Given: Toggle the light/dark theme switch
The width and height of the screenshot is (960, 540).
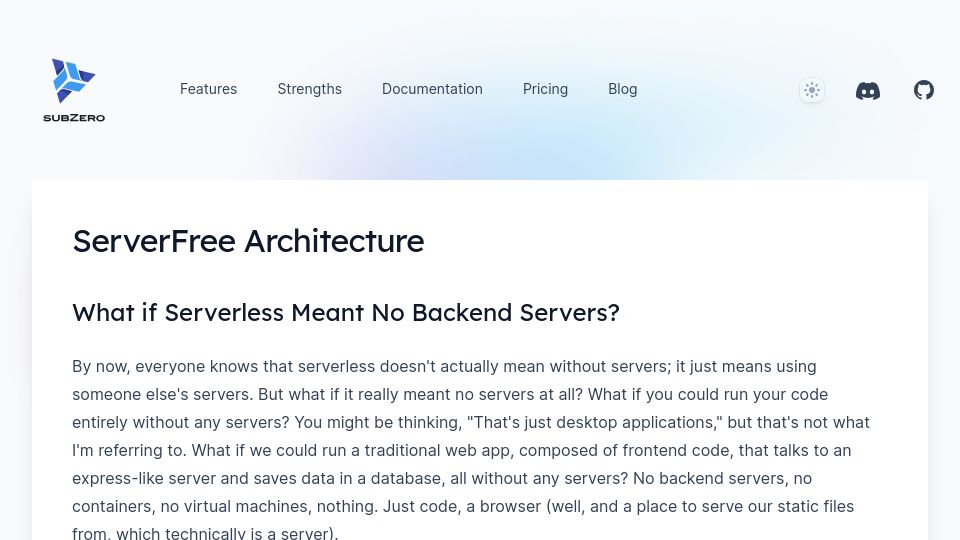Looking at the screenshot, I should coord(812,90).
